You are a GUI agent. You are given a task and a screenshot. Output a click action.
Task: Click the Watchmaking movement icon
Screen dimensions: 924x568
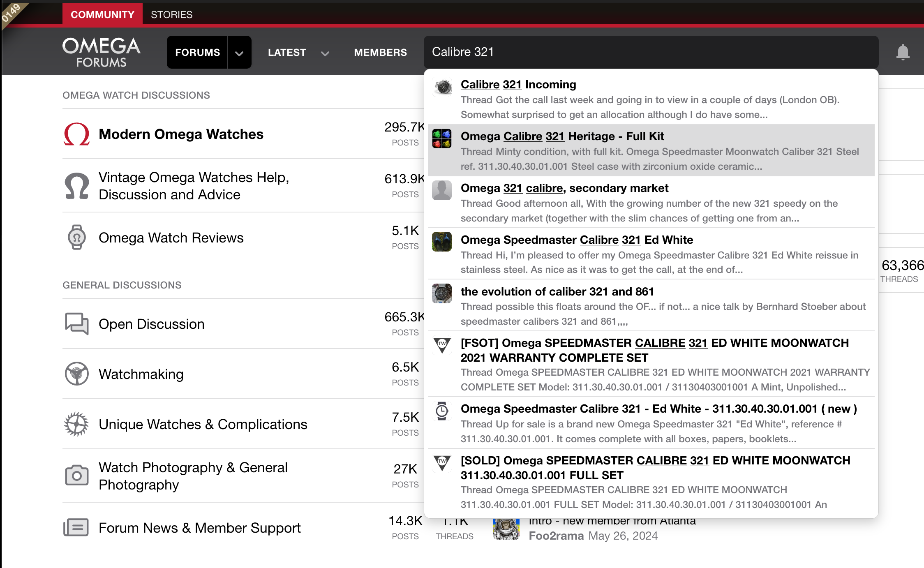[x=76, y=374]
